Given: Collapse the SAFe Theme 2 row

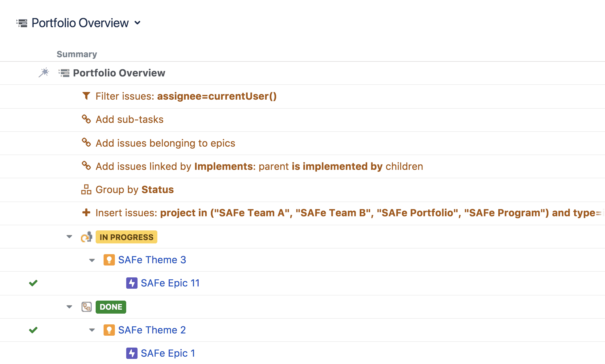Looking at the screenshot, I should 92,330.
